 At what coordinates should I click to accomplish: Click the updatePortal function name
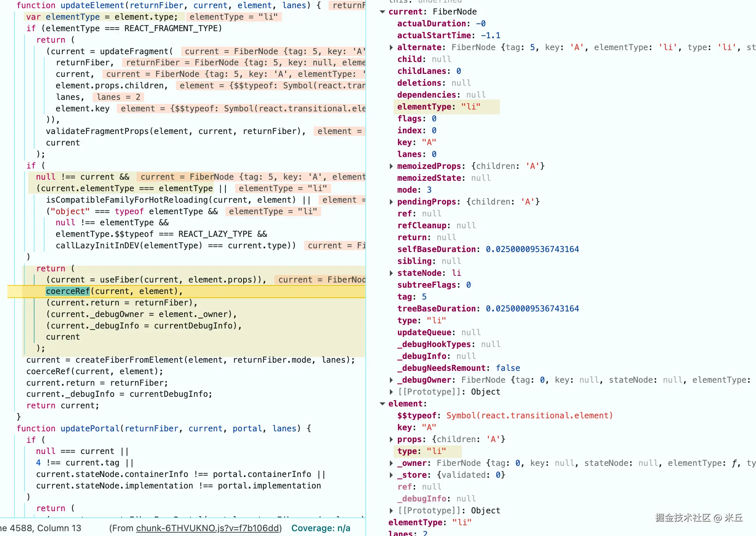pyautogui.click(x=90, y=428)
